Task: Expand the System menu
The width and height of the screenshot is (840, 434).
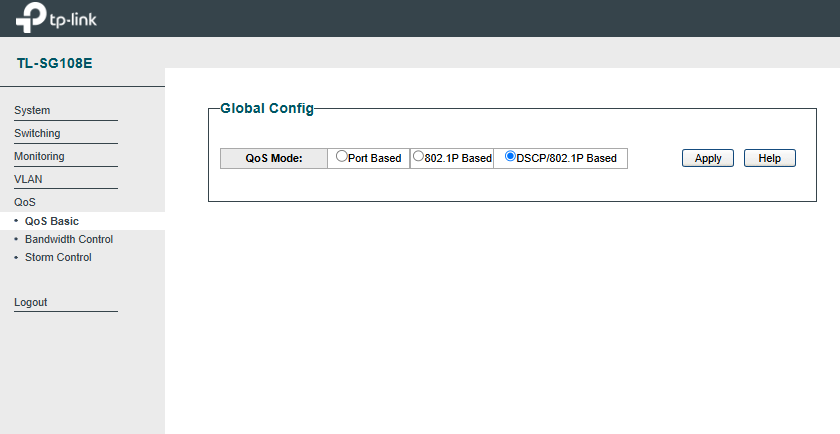Action: coord(32,110)
